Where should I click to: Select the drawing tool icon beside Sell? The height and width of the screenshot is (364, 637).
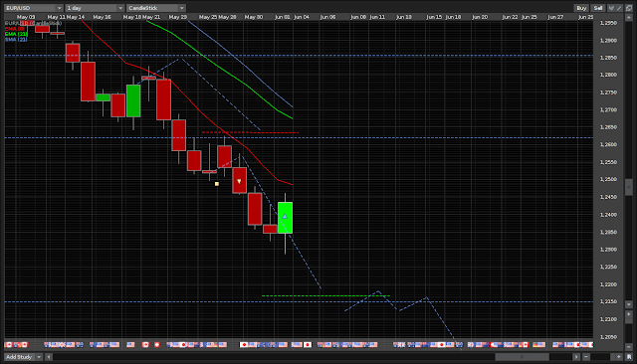click(x=611, y=8)
